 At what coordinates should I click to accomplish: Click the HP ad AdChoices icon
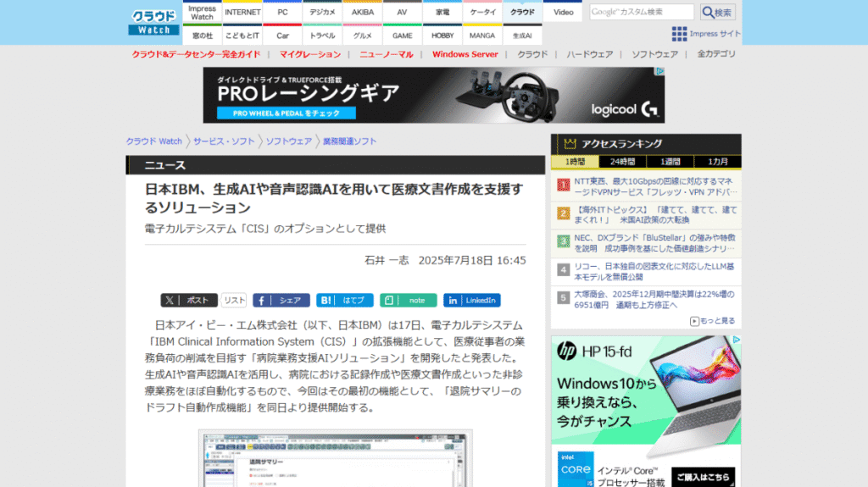click(737, 340)
